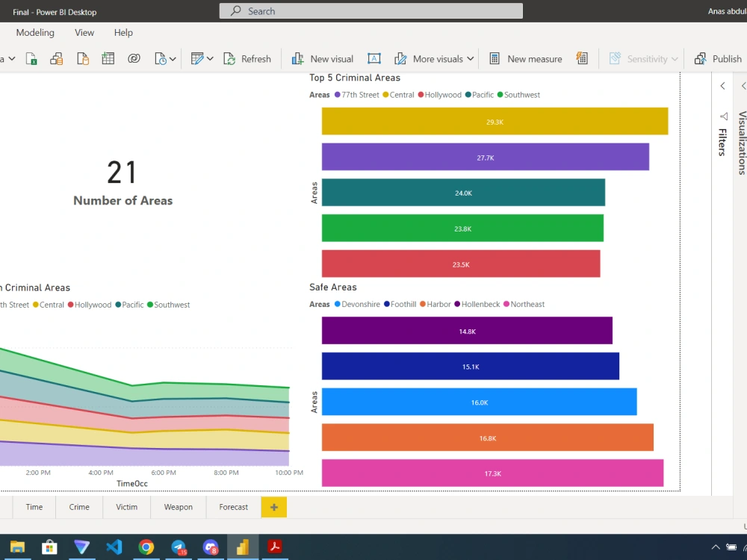Image resolution: width=747 pixels, height=560 pixels.
Task: Open the Excel workbook import icon
Action: coord(31,58)
